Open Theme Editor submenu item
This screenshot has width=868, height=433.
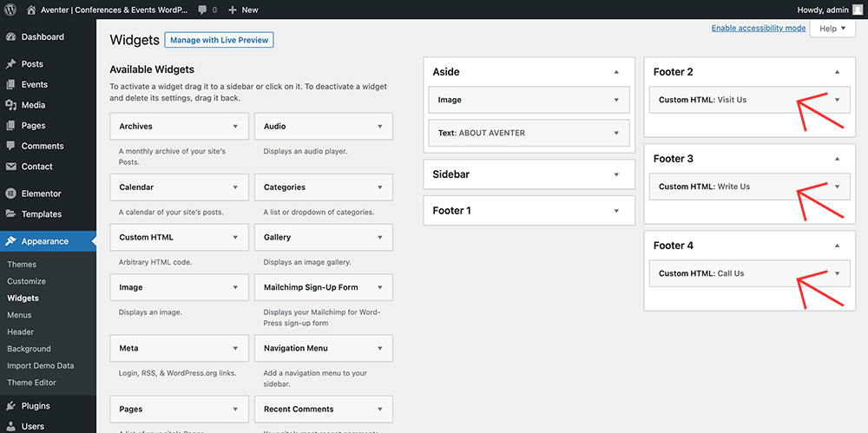pyautogui.click(x=32, y=383)
